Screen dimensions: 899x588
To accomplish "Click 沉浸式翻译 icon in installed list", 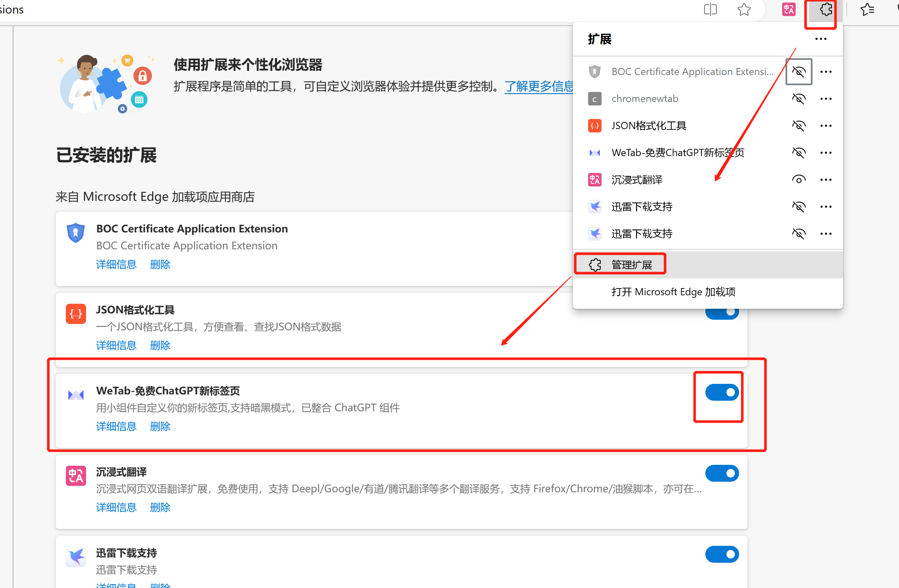I will (x=76, y=476).
